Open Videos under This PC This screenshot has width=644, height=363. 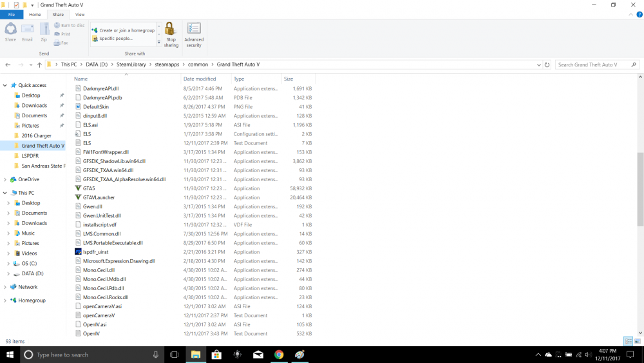coord(29,253)
